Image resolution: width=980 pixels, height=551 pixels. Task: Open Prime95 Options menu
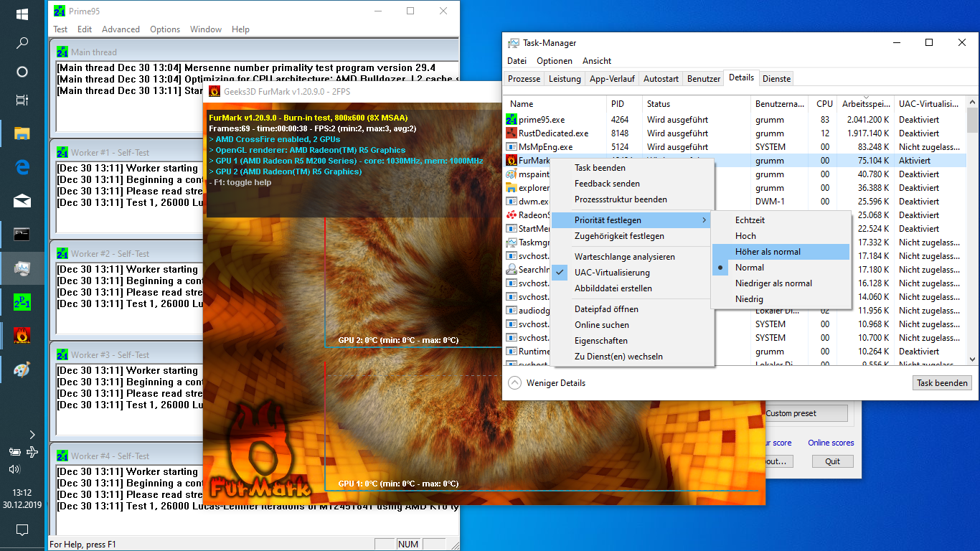coord(165,29)
